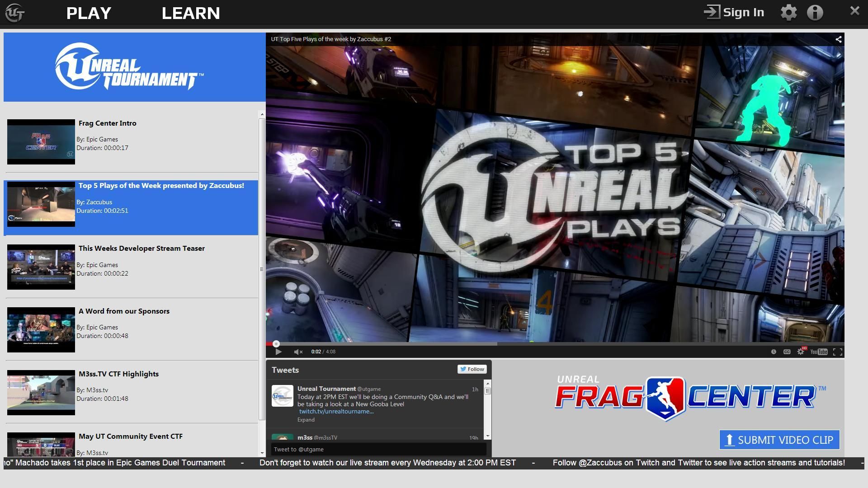Open M3ss.TV CTF Highlights video
Screen dimensions: 868x488
pyautogui.click(x=118, y=374)
